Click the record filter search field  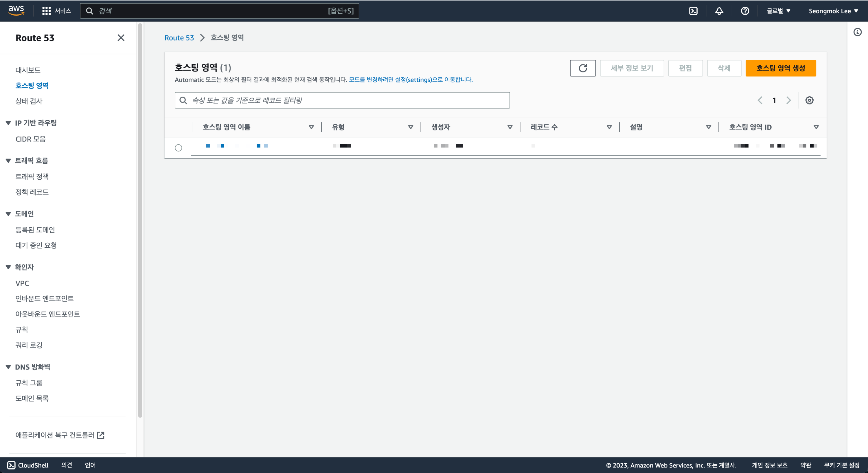pos(342,100)
